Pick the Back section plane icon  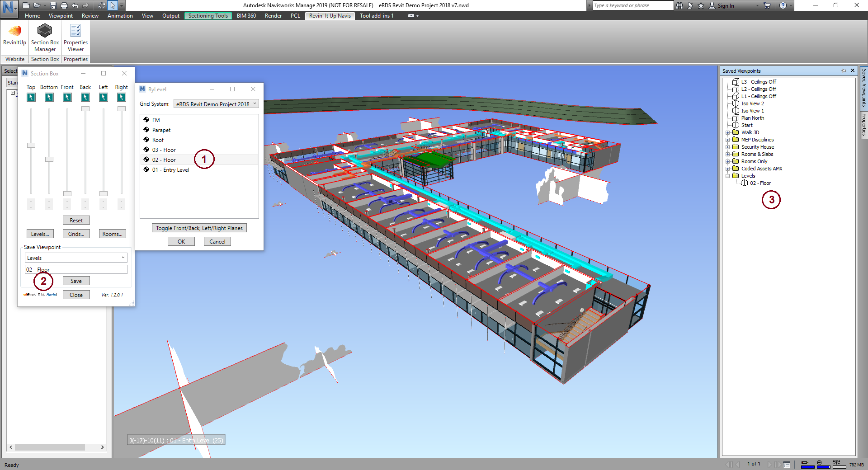[85, 97]
